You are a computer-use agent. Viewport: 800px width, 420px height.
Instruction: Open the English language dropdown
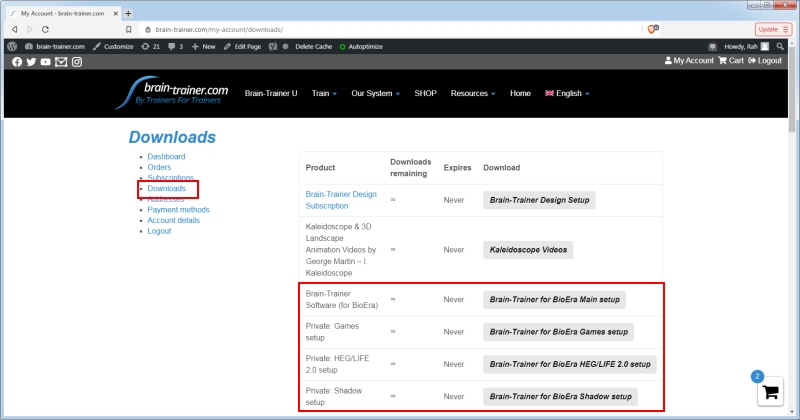click(x=567, y=93)
